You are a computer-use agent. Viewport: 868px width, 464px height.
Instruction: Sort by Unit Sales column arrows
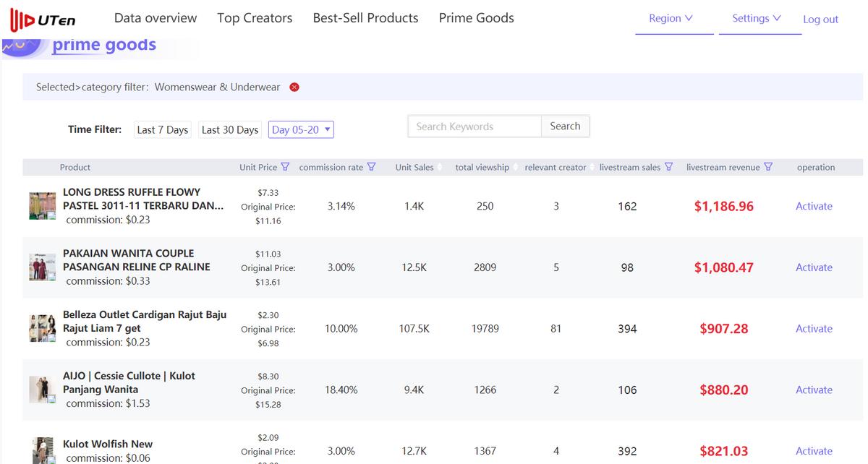pyautogui.click(x=440, y=168)
